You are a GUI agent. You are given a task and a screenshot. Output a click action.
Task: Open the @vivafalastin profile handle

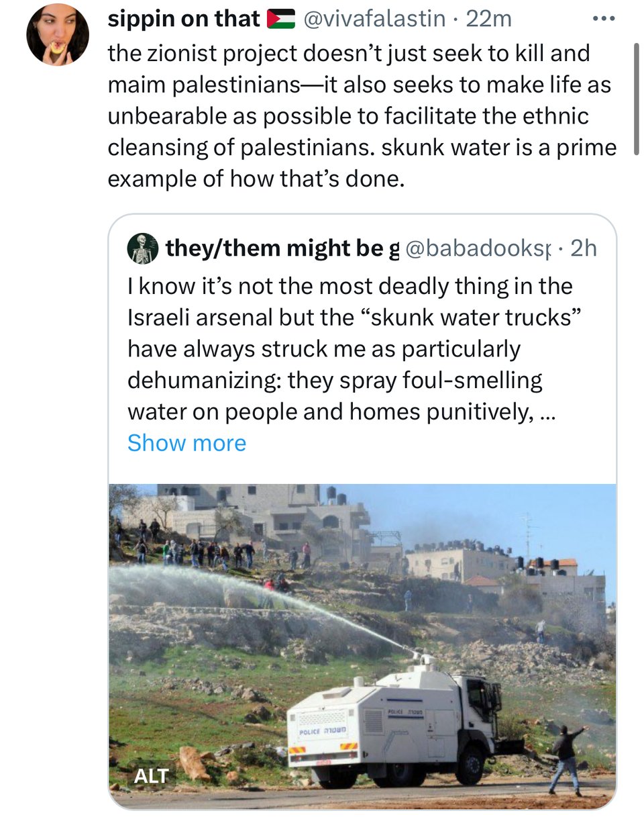tap(374, 19)
